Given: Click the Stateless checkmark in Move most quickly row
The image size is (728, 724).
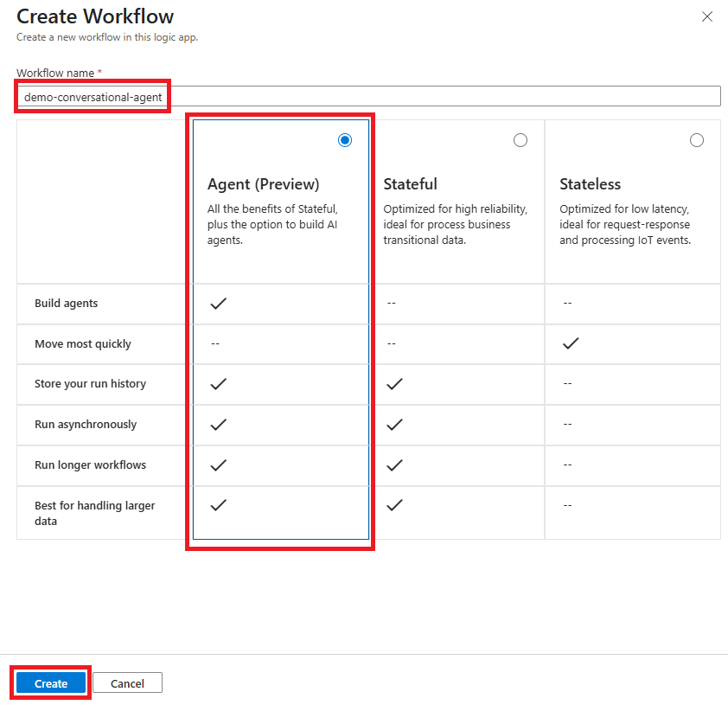Looking at the screenshot, I should coord(571,343).
